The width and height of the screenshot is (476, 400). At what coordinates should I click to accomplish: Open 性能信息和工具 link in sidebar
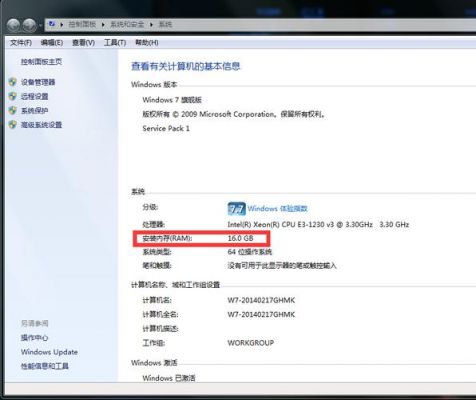(45, 366)
